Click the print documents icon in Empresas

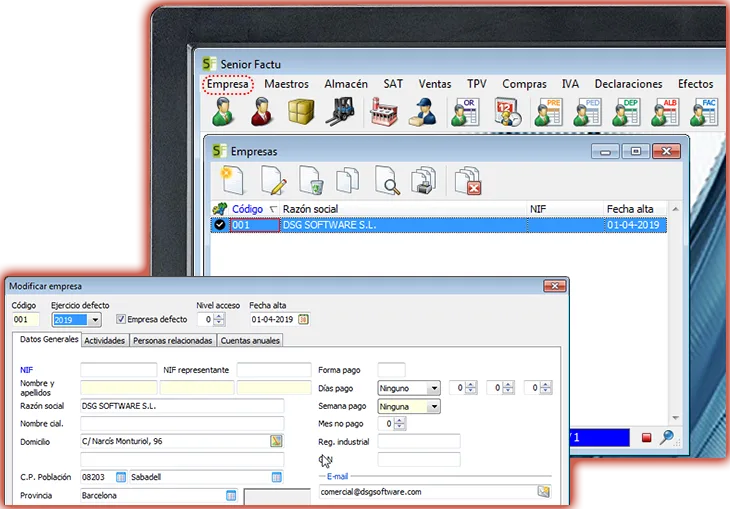423,180
